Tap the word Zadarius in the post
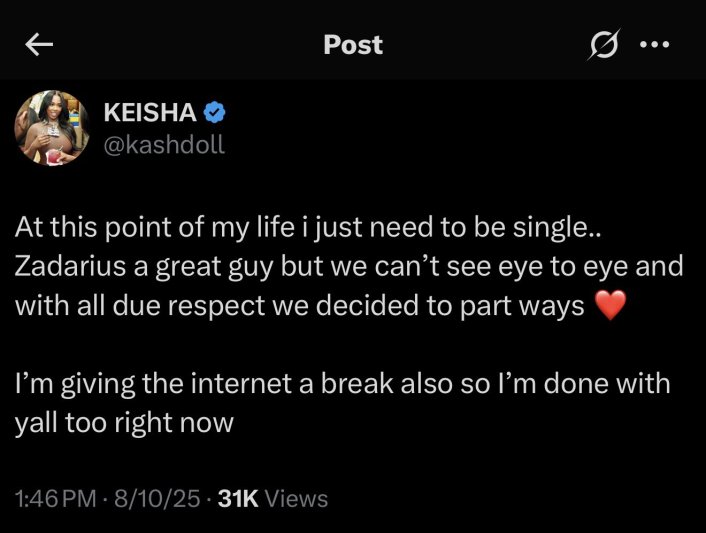706x533 pixels. [x=70, y=266]
